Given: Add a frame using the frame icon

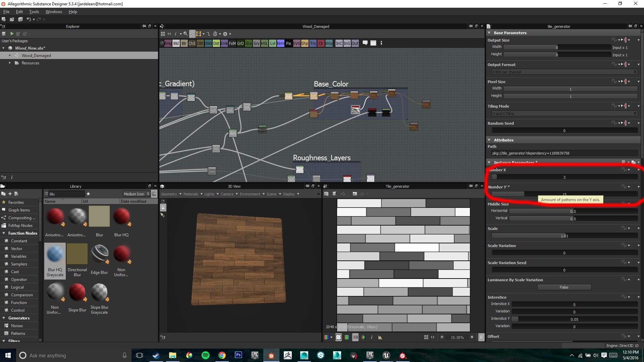Looking at the screenshot, I should [x=373, y=43].
